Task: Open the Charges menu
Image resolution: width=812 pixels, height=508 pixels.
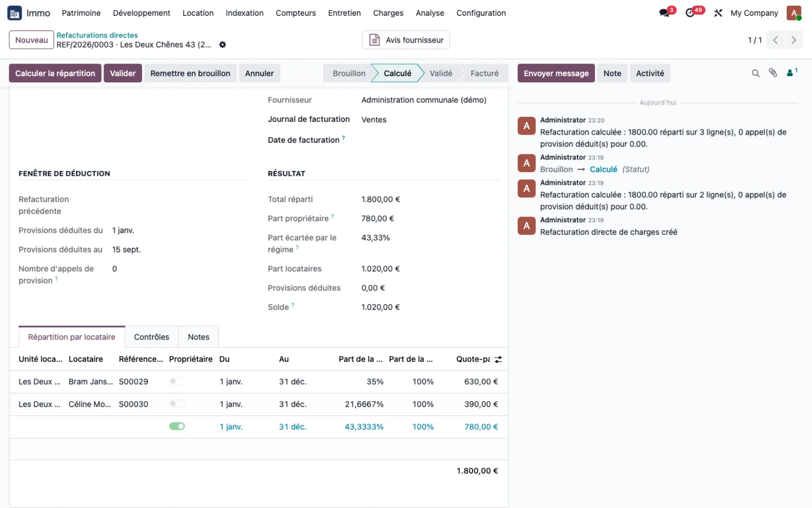Action: (x=388, y=13)
